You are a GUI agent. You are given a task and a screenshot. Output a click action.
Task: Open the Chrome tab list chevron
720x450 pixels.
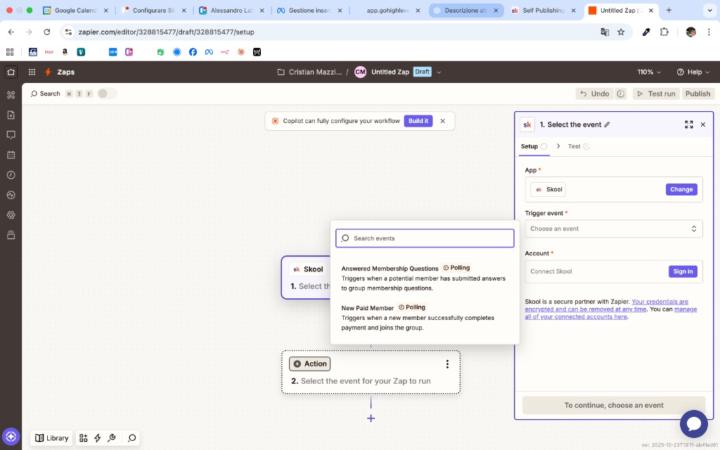click(709, 10)
